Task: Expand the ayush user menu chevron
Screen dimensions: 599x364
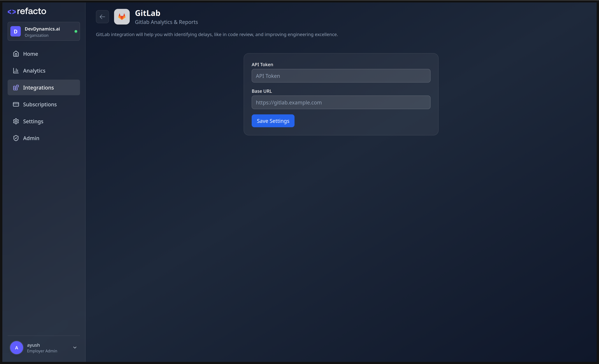Action: 75,347
